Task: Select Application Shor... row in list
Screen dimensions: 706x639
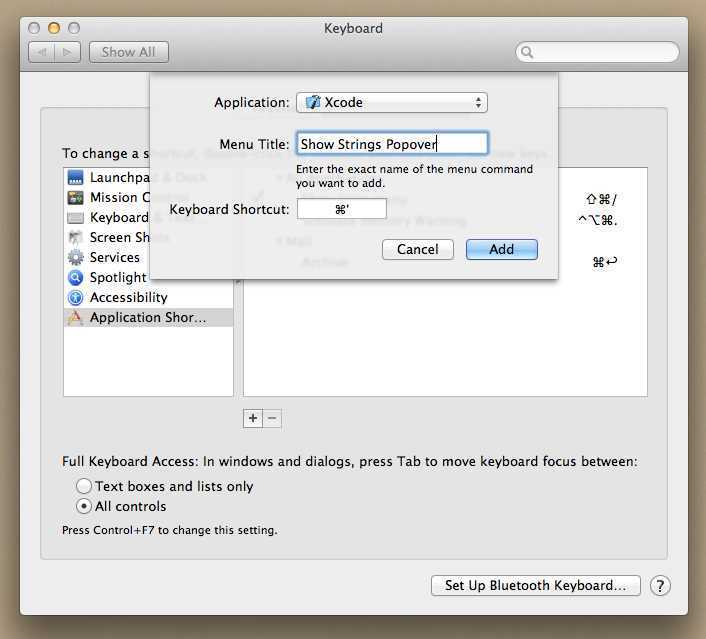Action: pos(148,317)
